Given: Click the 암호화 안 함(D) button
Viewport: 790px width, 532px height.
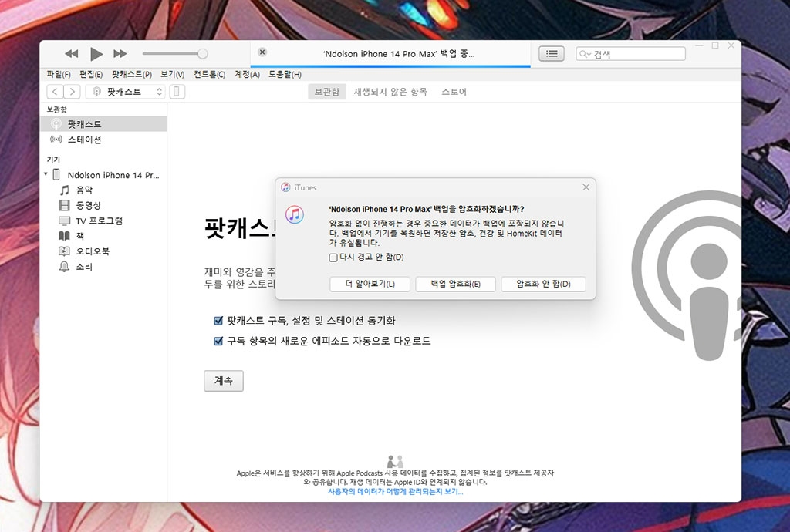Looking at the screenshot, I should tap(543, 284).
